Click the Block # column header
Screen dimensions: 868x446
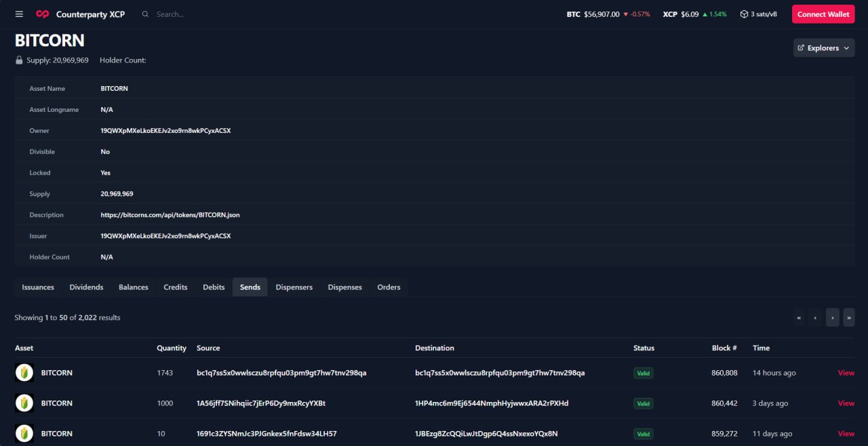coord(724,348)
